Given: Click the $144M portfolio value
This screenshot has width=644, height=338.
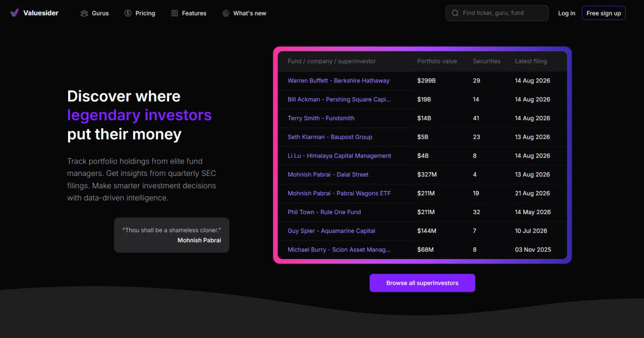Looking at the screenshot, I should coord(427,231).
